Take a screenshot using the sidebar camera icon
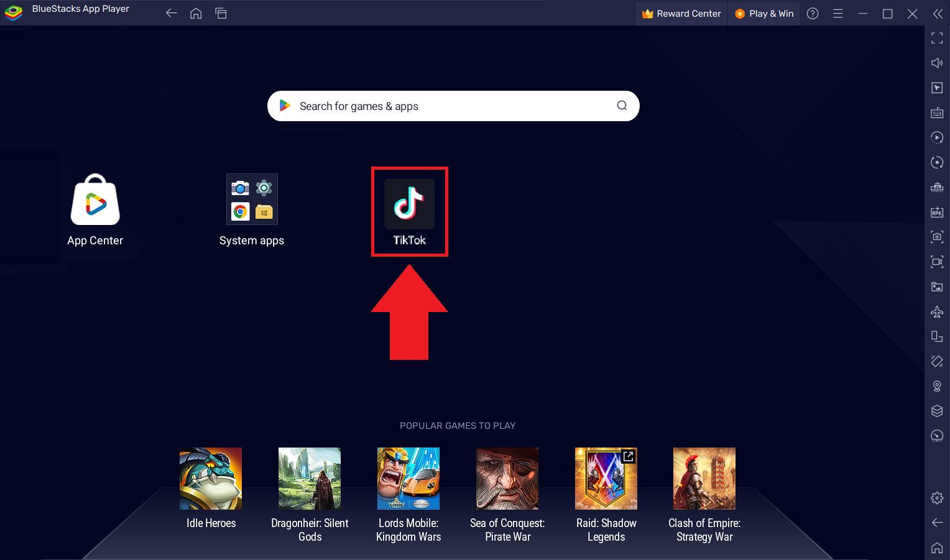950x560 pixels. [x=937, y=237]
